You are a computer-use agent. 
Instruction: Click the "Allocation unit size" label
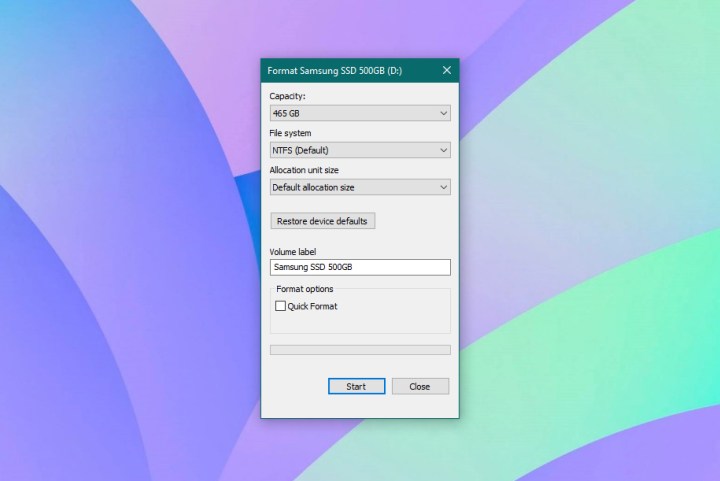coord(306,169)
